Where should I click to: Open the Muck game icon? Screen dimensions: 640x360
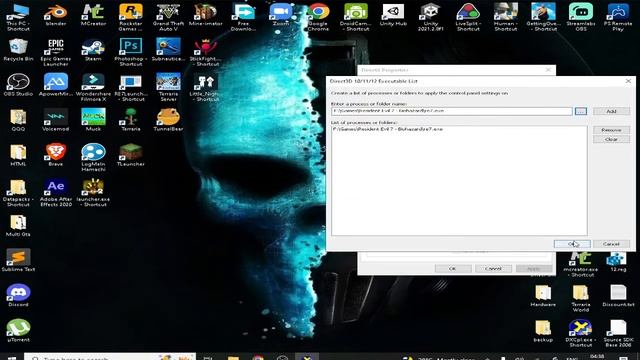click(x=93, y=120)
